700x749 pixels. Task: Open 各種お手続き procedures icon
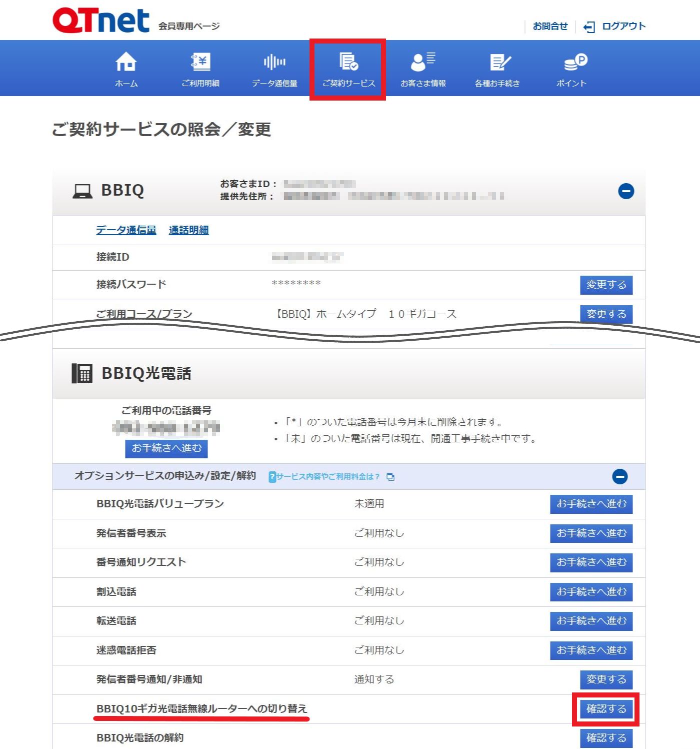[x=497, y=70]
